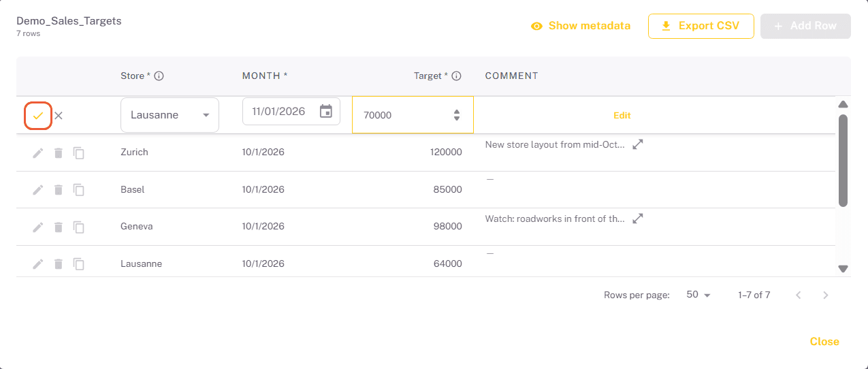The width and height of the screenshot is (868, 369).
Task: Toggle Show metadata
Action: [581, 26]
